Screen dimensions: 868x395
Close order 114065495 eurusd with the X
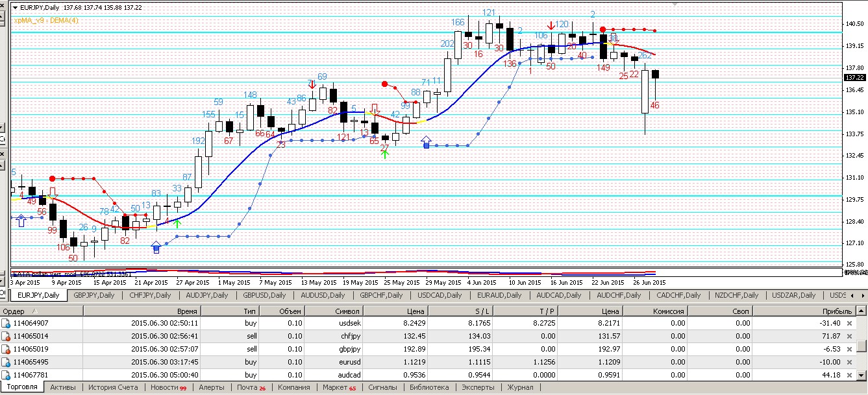coord(849,362)
